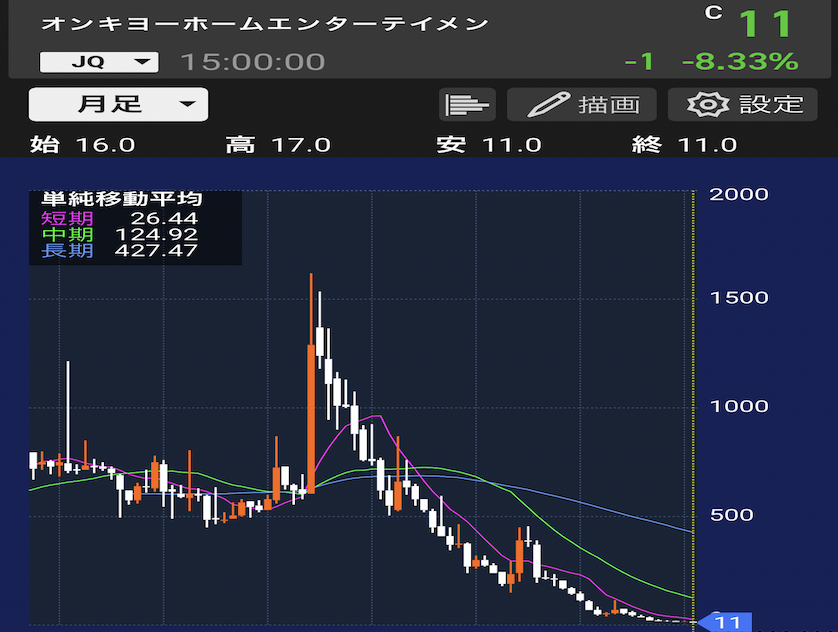Viewport: 838px width, 632px height.
Task: Open 設定 settings button
Action: coord(743,104)
